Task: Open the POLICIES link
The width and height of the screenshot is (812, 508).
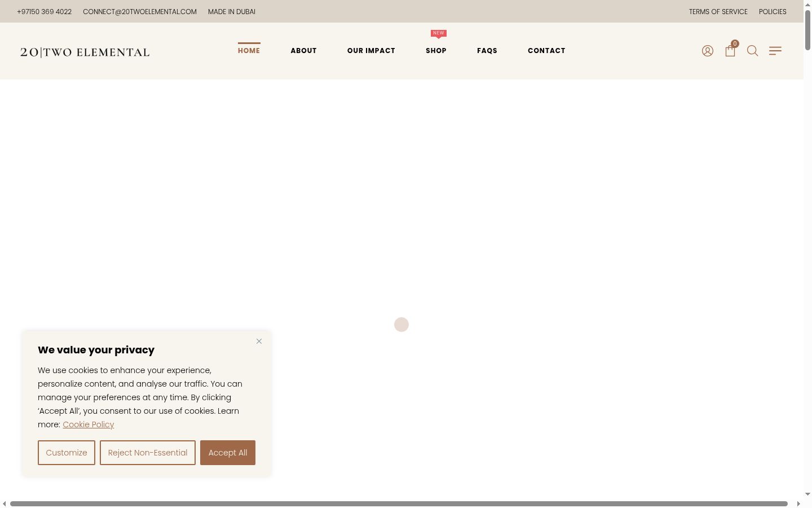Action: pyautogui.click(x=773, y=11)
